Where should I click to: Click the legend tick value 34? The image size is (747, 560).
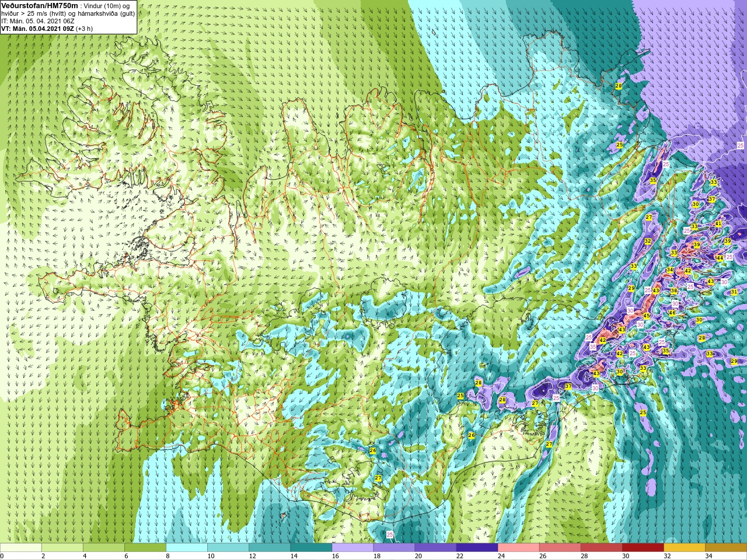coord(708,556)
